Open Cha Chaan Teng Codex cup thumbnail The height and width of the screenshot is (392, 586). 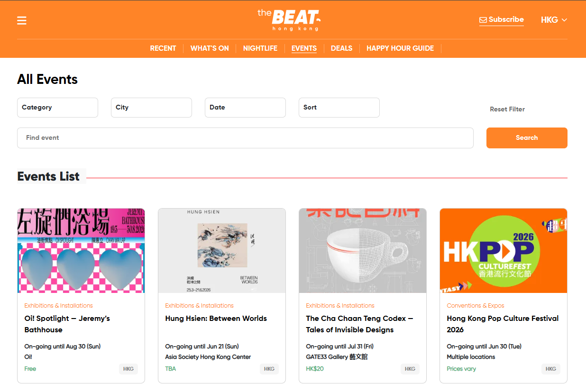(x=363, y=251)
